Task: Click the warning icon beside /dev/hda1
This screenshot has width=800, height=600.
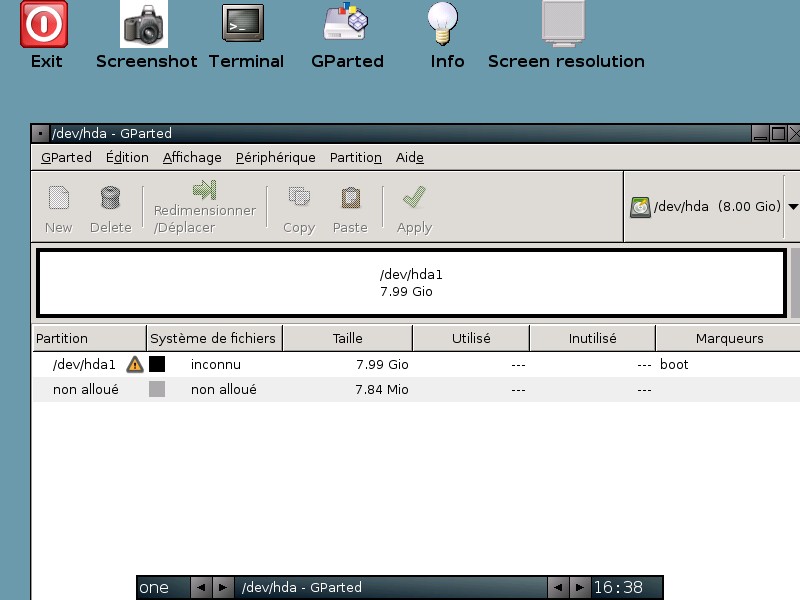Action: [x=135, y=364]
